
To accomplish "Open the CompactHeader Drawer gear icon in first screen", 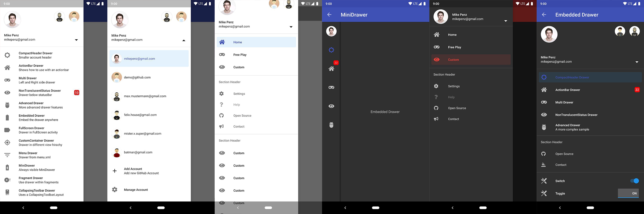I will [8, 55].
